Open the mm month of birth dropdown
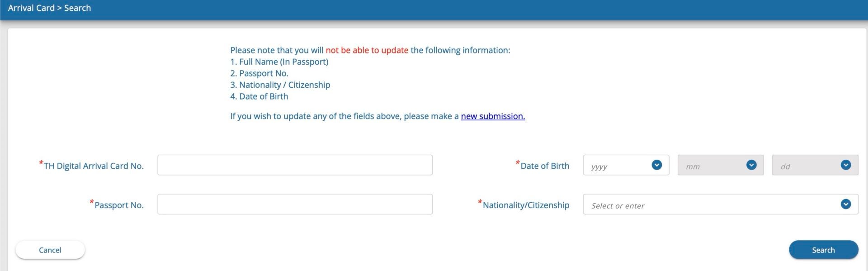Image resolution: width=868 pixels, height=271 pixels. [714, 166]
